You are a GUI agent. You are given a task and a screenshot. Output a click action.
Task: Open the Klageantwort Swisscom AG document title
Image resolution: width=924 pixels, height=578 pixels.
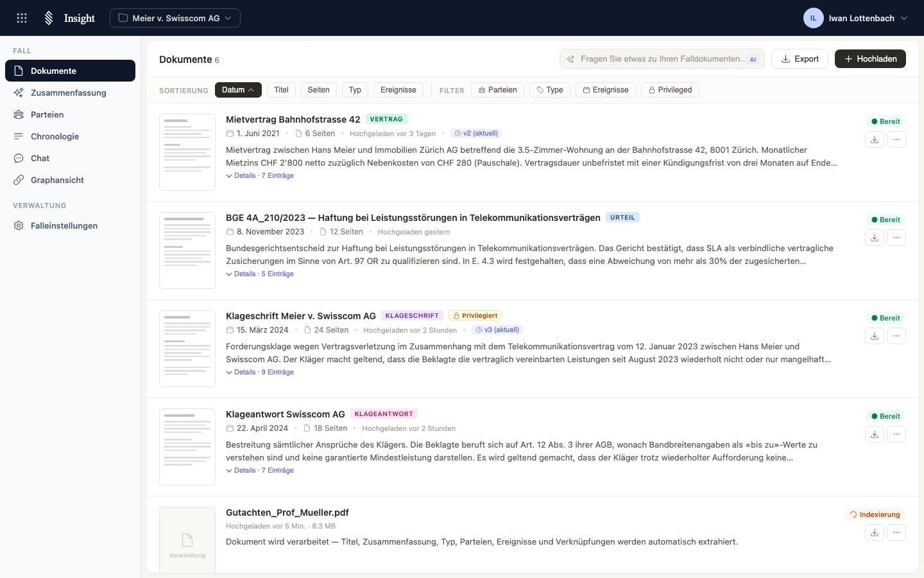coord(286,414)
